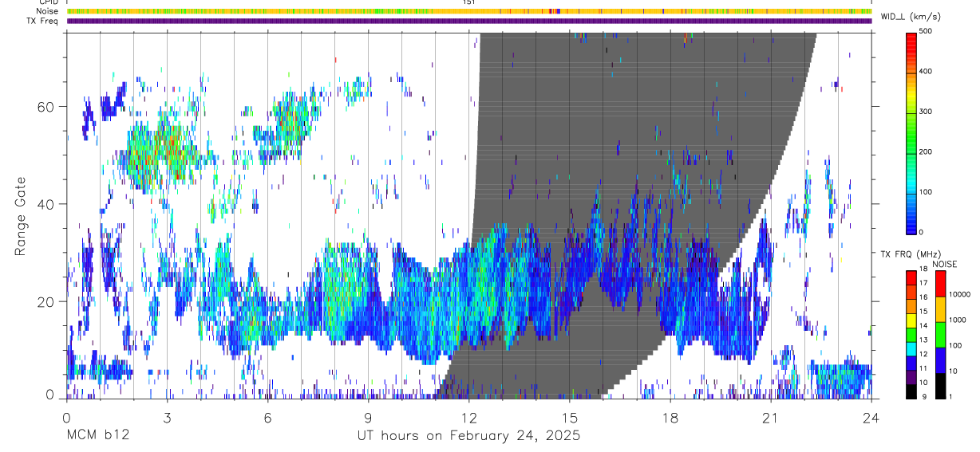The width and height of the screenshot is (980, 452).
Task: Click the '1' label on NOISE colorbar
Action: click(x=950, y=397)
